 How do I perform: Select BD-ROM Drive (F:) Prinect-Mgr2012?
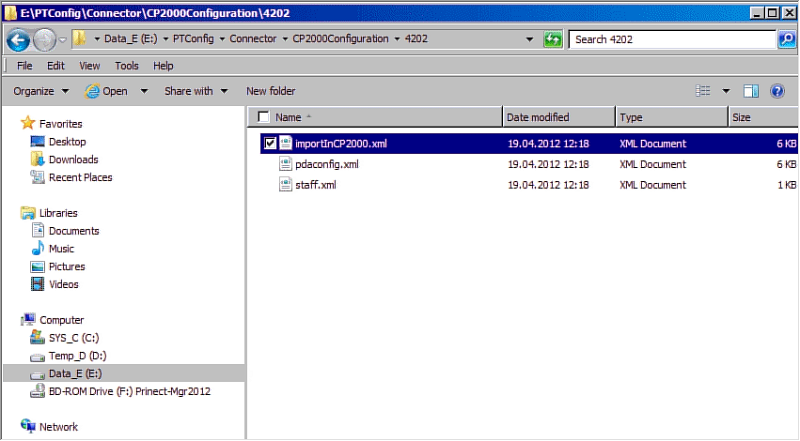[x=129, y=391]
